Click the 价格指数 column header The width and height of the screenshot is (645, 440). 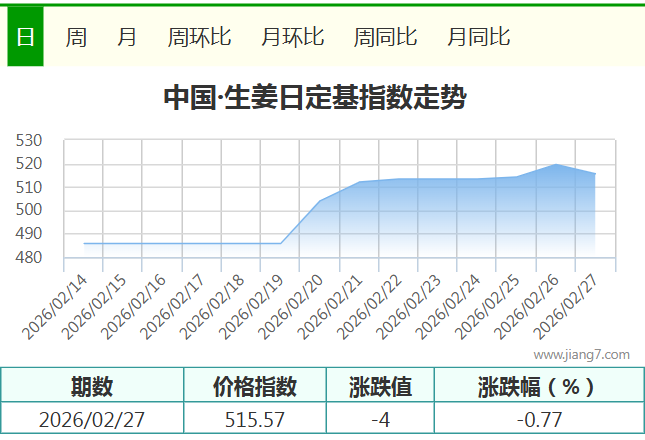click(x=255, y=386)
